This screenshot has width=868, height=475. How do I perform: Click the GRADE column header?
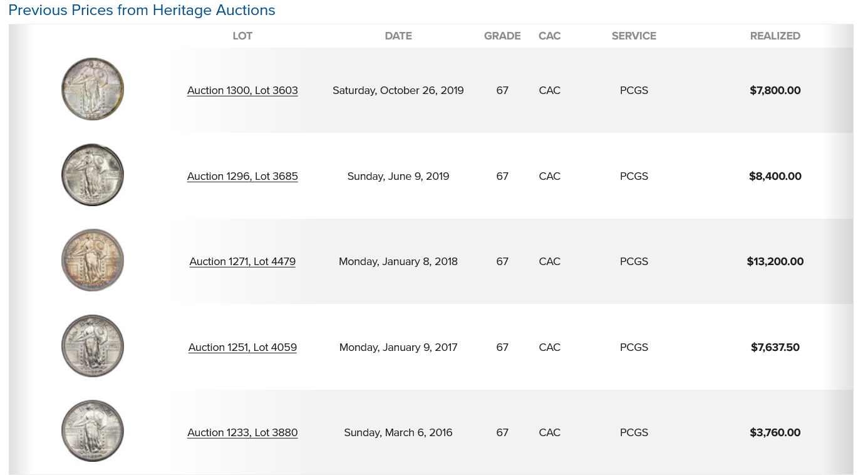[502, 36]
